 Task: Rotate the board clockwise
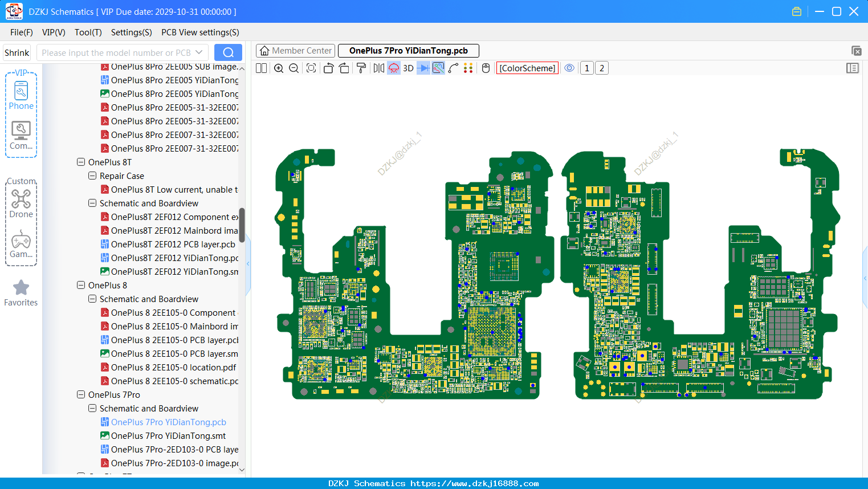(344, 68)
